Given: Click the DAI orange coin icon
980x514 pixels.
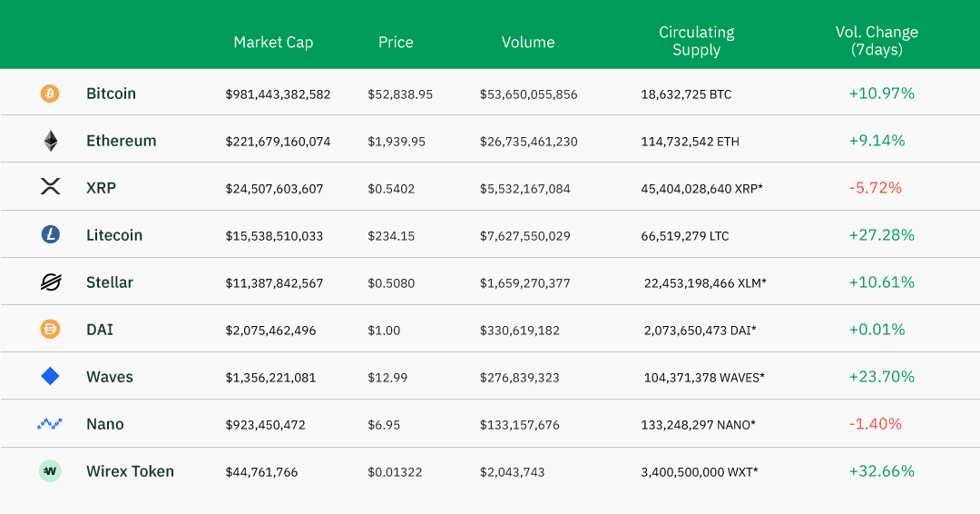Looking at the screenshot, I should coord(50,330).
